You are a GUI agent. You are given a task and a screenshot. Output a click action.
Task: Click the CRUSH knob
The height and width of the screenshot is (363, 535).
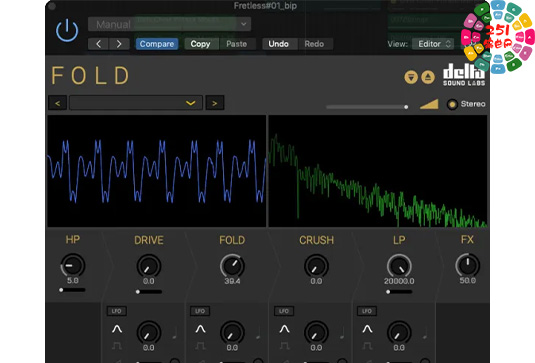click(316, 266)
